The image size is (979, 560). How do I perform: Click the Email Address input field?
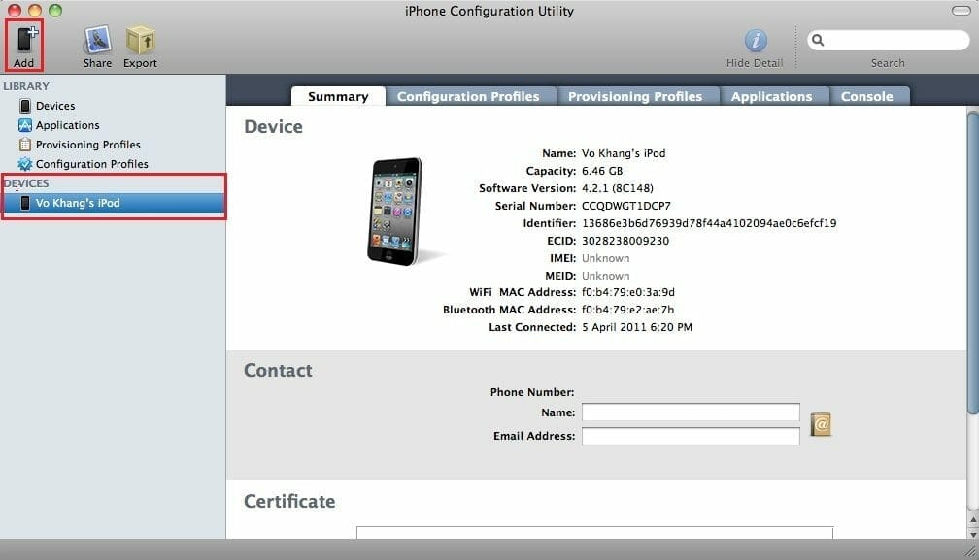click(x=691, y=436)
